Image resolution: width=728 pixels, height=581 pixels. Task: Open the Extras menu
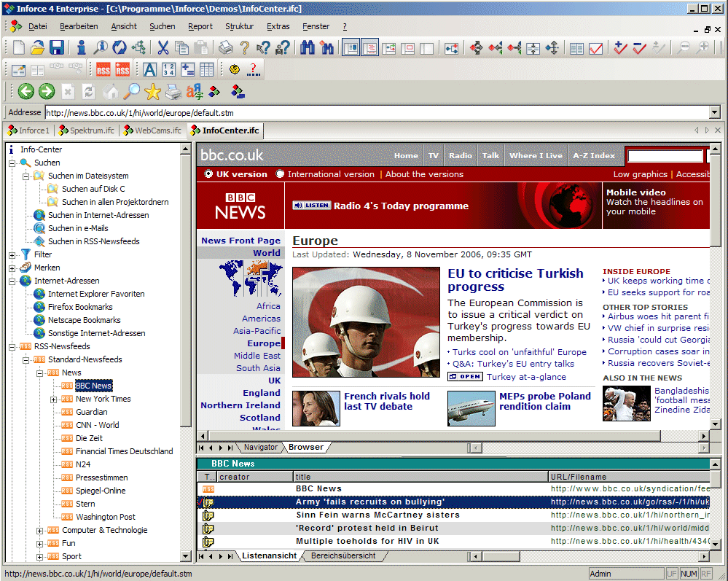(278, 26)
